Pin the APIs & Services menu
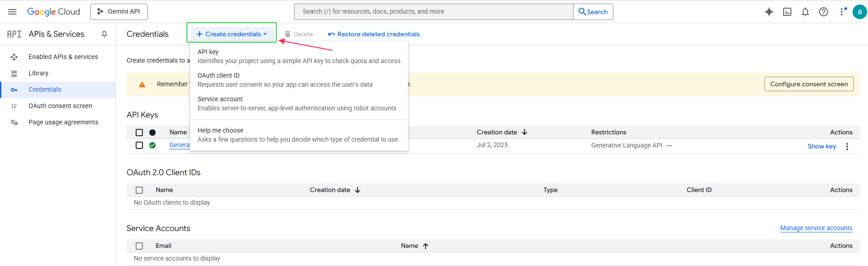The width and height of the screenshot is (868, 266). pyautogui.click(x=104, y=34)
